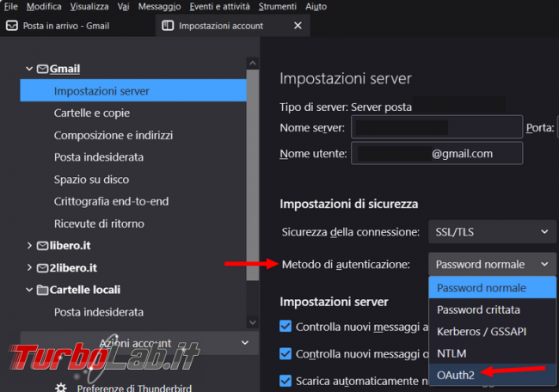Toggle first Controlla nuovi messaggi checkbox
The width and height of the screenshot is (559, 392).
286,326
